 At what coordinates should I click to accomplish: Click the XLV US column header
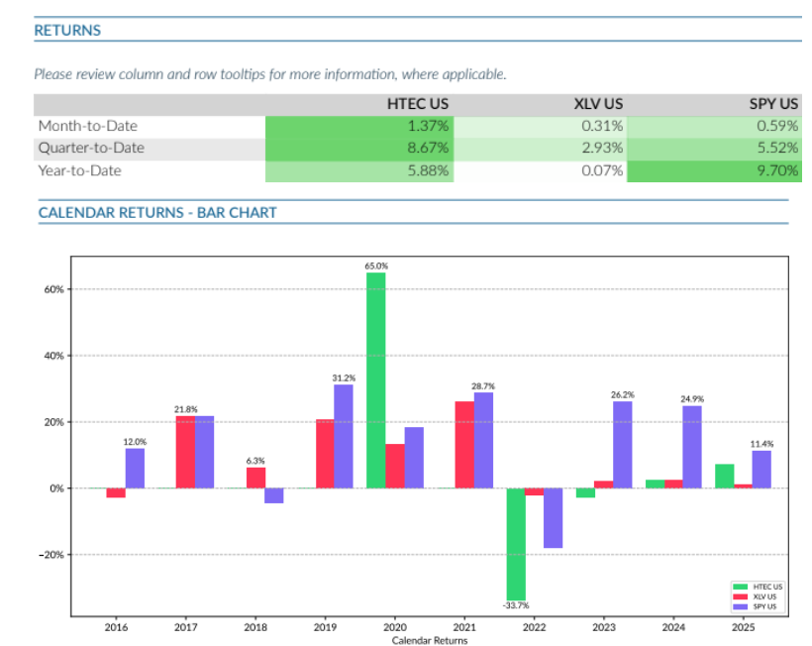tap(598, 104)
